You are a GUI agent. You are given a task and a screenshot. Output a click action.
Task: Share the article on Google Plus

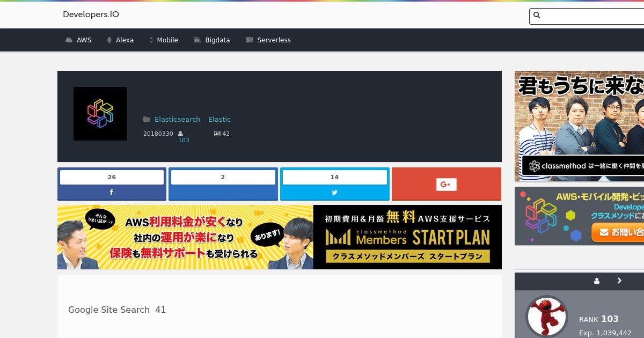(x=447, y=184)
